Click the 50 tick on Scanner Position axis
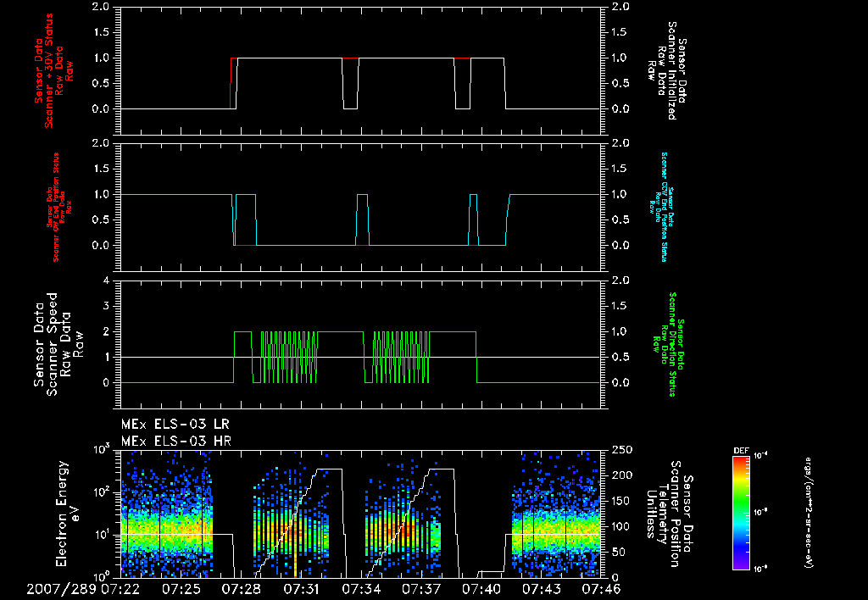The image size is (868, 600). click(x=619, y=552)
